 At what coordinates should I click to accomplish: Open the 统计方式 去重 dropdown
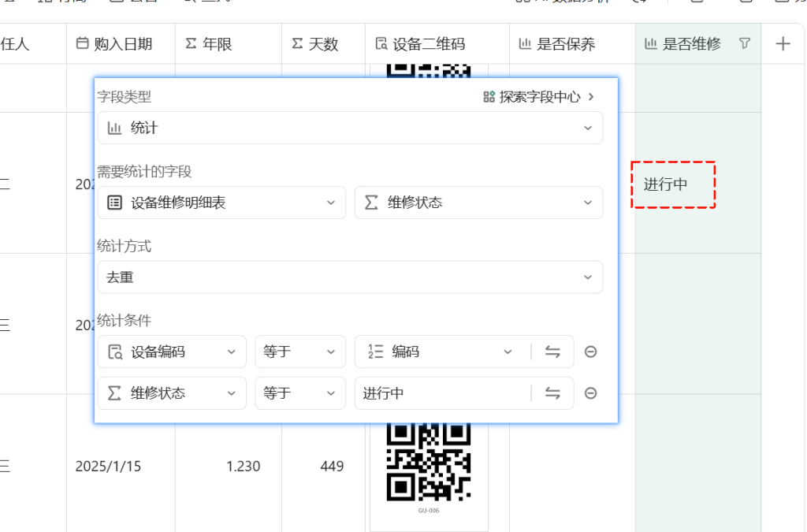(350, 277)
